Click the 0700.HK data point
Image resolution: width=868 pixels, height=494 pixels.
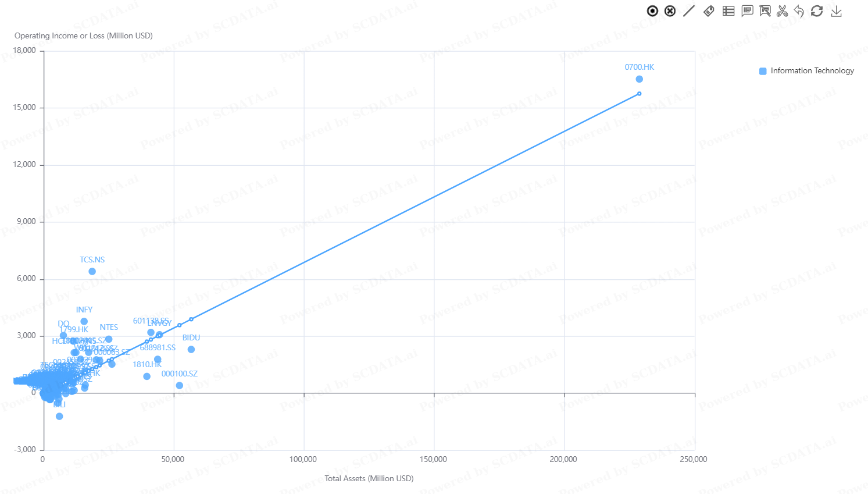tap(640, 79)
